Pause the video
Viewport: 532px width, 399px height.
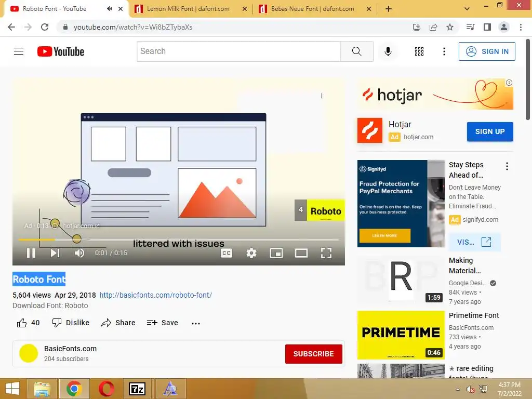(x=31, y=253)
